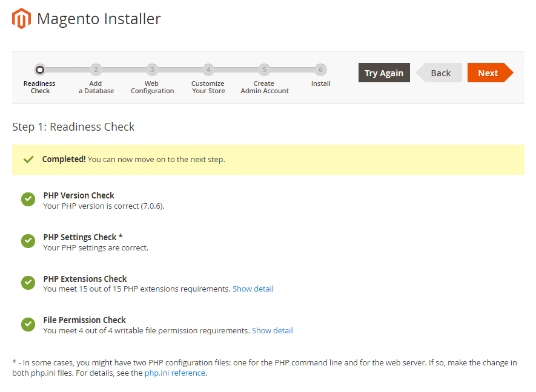Select step 2 Add a Database circle
536x392 pixels.
pyautogui.click(x=96, y=70)
